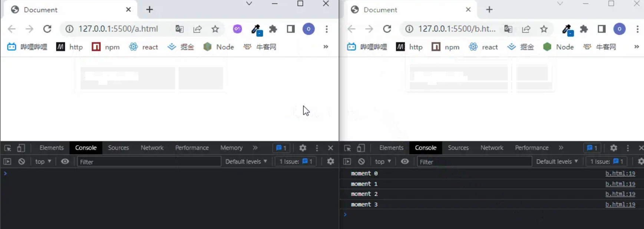Switch to Network tab in left DevTools
Screen dimensions: 644x229
152,148
